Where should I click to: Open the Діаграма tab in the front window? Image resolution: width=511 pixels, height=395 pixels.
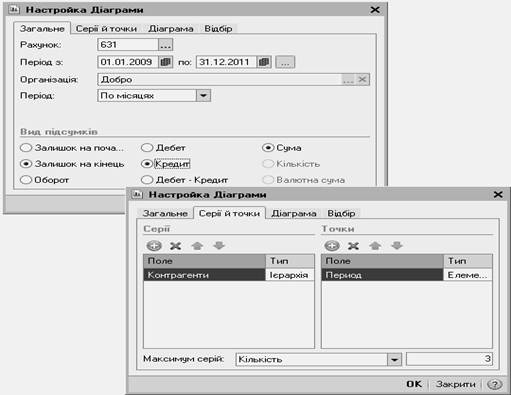[x=294, y=213]
